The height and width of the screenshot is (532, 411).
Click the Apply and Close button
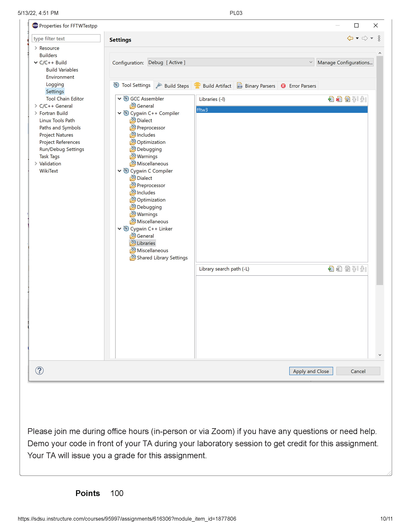tap(311, 371)
